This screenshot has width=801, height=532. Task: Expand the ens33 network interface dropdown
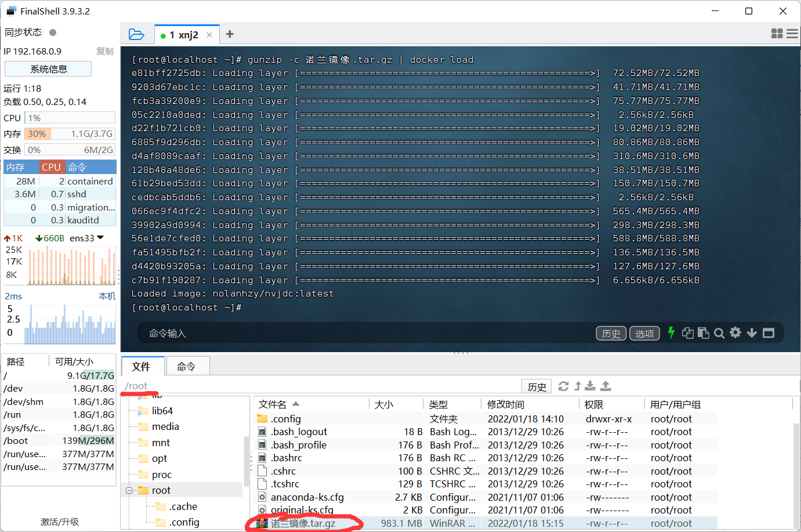(100, 238)
